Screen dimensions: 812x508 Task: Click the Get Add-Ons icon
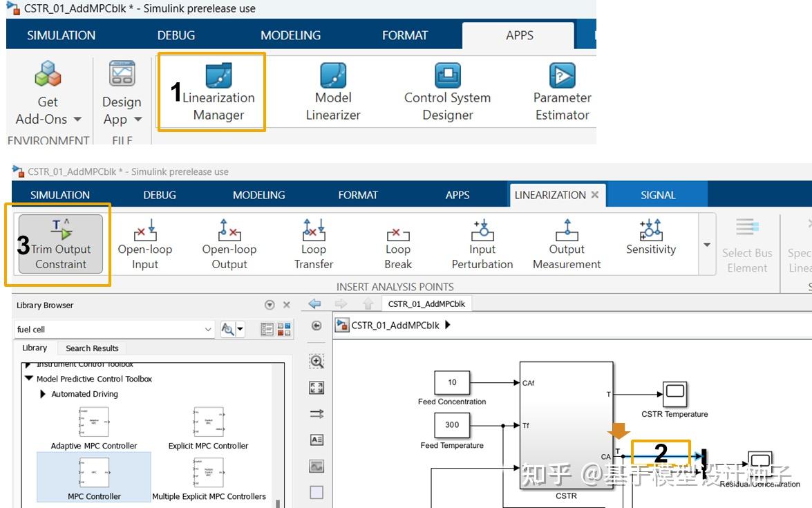47,73
